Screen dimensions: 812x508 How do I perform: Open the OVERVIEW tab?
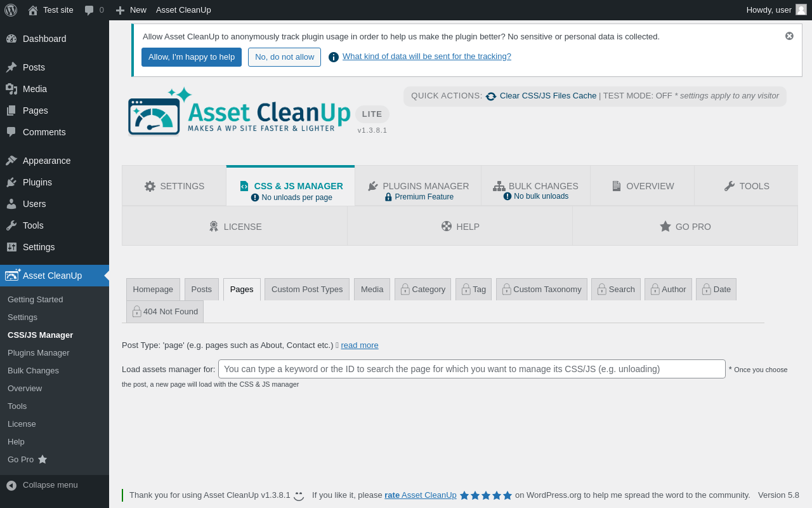(x=642, y=186)
